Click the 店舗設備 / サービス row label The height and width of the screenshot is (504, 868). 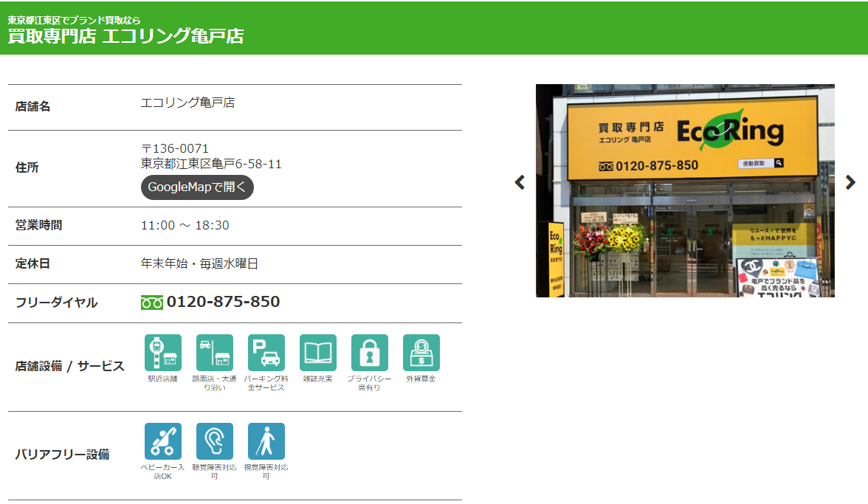69,366
